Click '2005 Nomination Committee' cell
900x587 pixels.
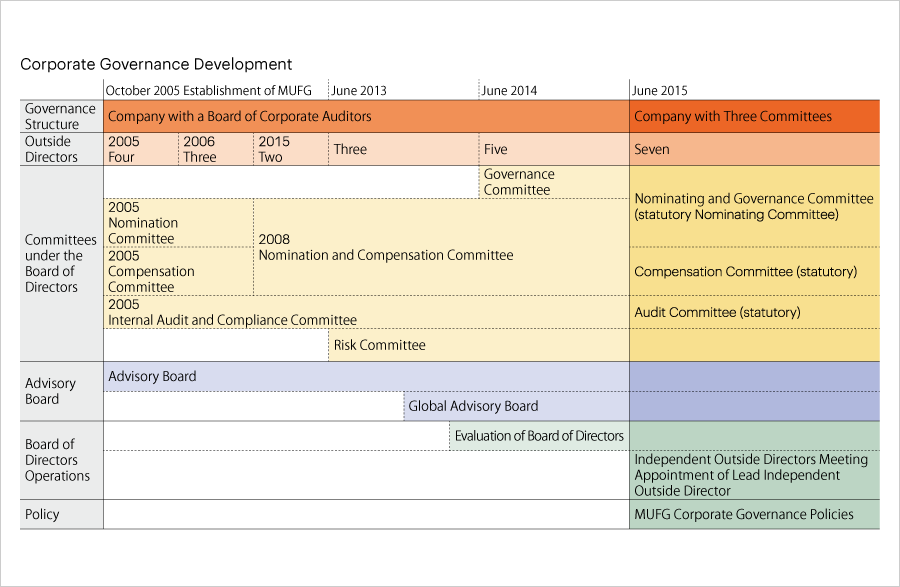tap(179, 223)
